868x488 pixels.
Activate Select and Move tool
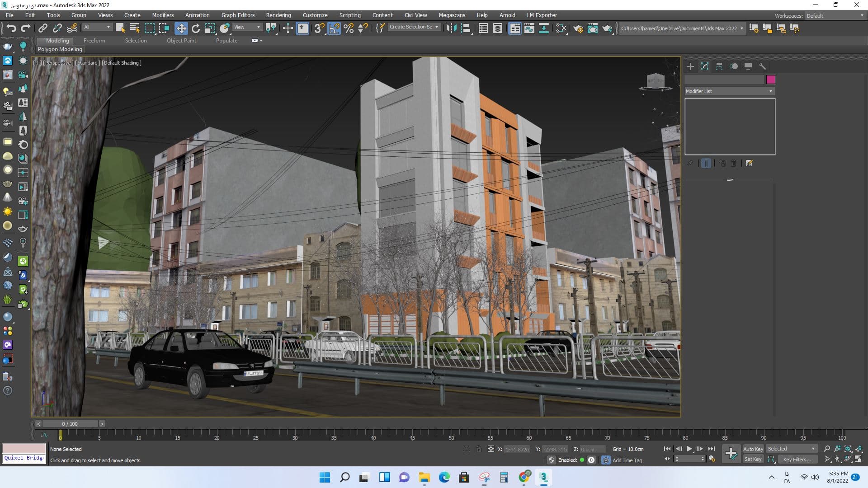(181, 28)
